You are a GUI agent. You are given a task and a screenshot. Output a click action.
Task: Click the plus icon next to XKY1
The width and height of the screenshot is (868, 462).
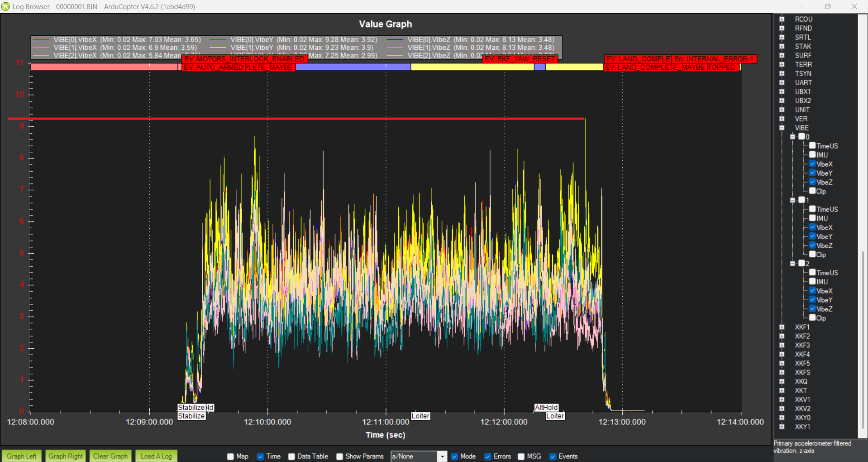click(x=782, y=427)
